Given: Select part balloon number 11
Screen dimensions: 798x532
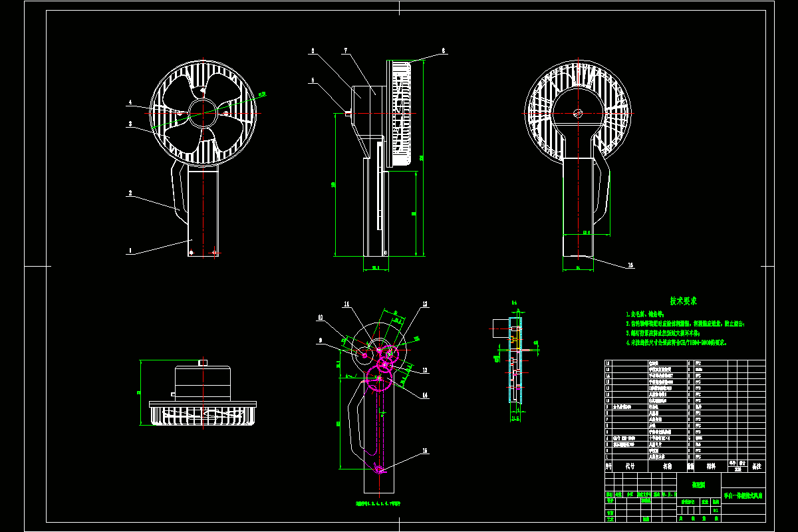Looking at the screenshot, I should (346, 304).
